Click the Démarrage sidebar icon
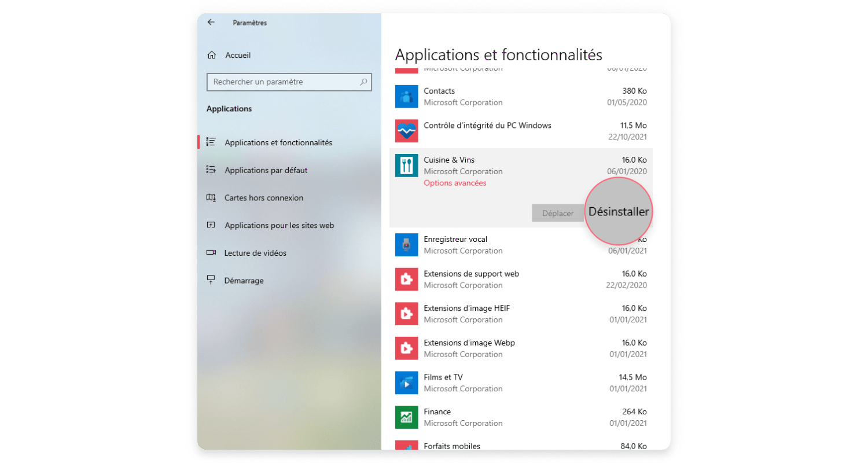 212,280
